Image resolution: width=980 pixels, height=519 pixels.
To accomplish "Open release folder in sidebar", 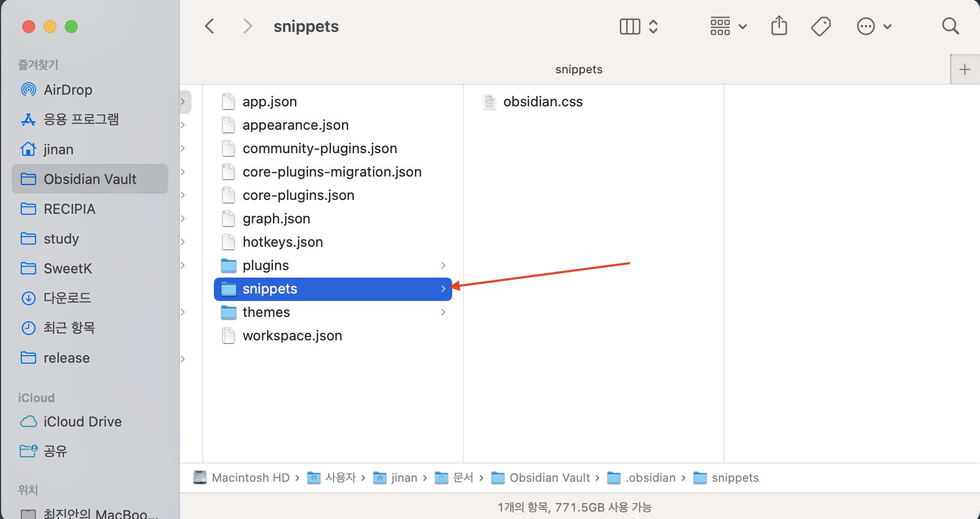I will coord(89,358).
